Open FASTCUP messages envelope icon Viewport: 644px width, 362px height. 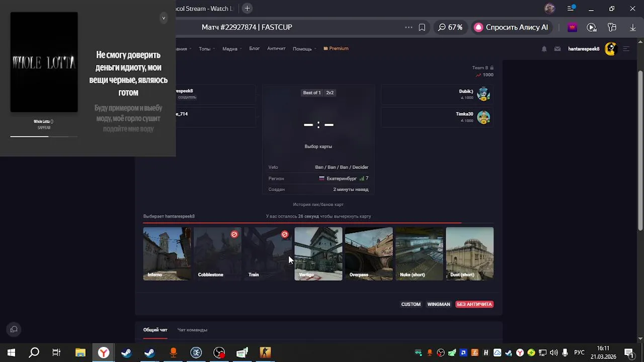[x=557, y=49]
